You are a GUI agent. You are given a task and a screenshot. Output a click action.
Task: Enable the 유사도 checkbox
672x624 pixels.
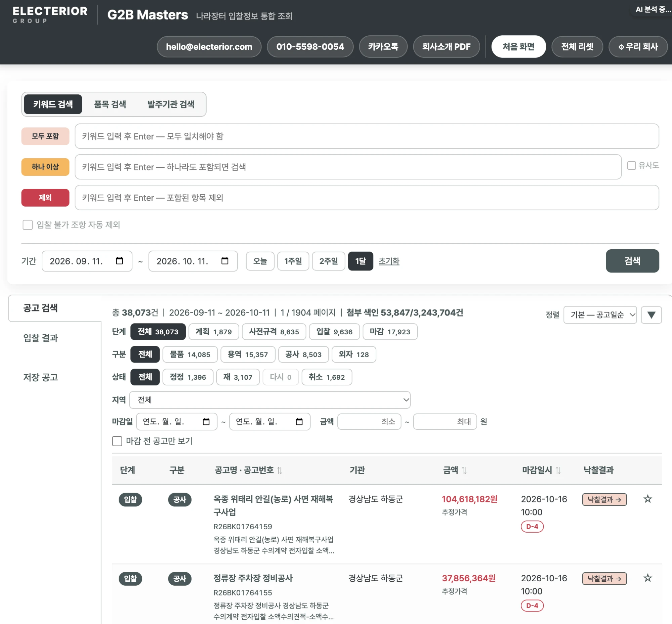631,165
